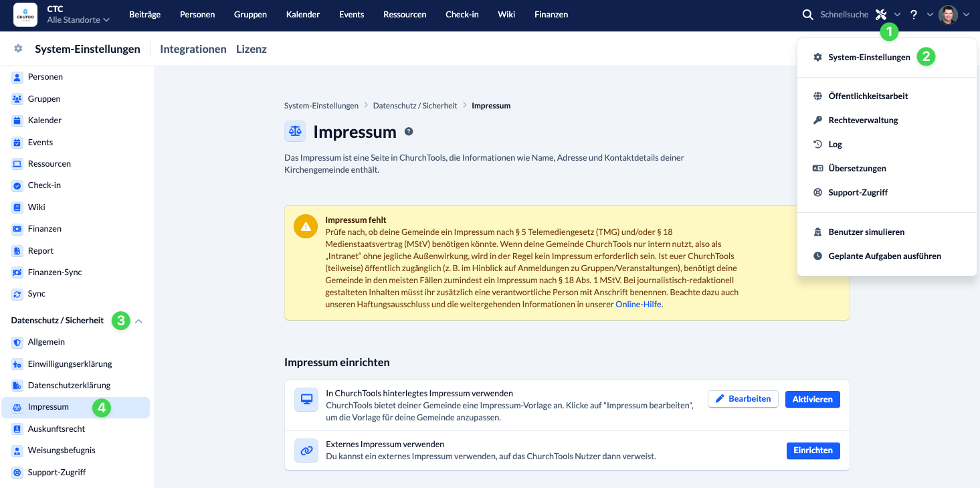Select Geplante Aufgaben ausführen menu entry

click(x=887, y=256)
